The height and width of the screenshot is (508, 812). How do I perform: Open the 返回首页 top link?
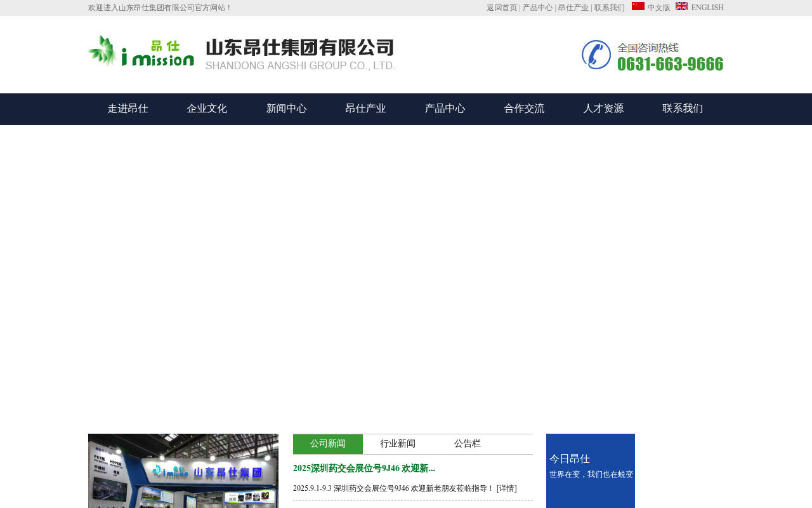502,8
